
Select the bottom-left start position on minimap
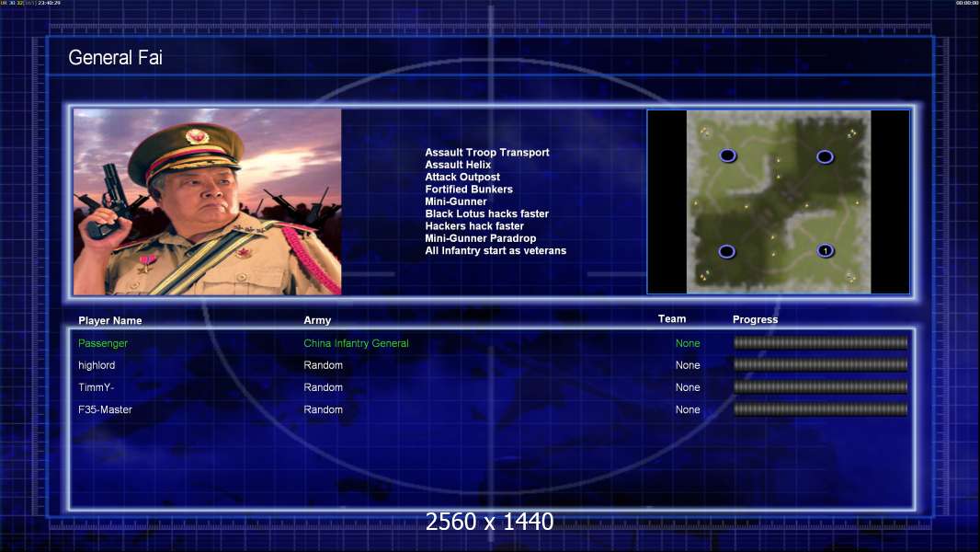[x=726, y=251]
